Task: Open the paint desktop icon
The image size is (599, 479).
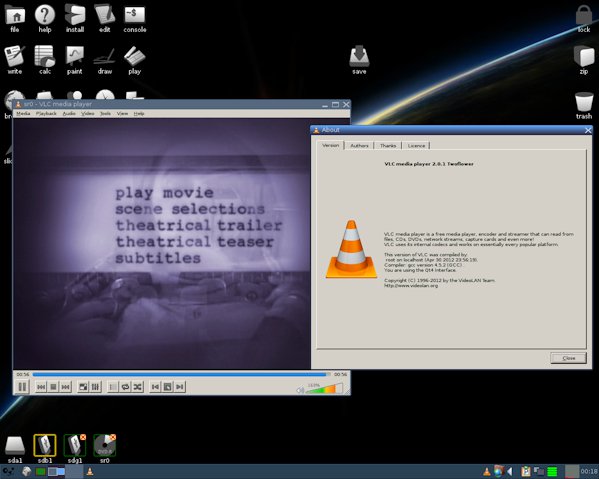Action: (x=74, y=60)
